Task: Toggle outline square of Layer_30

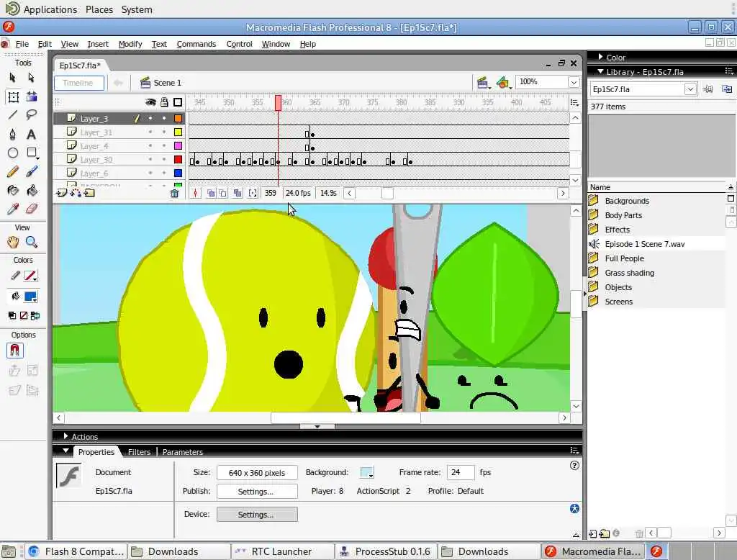Action: pos(178,159)
